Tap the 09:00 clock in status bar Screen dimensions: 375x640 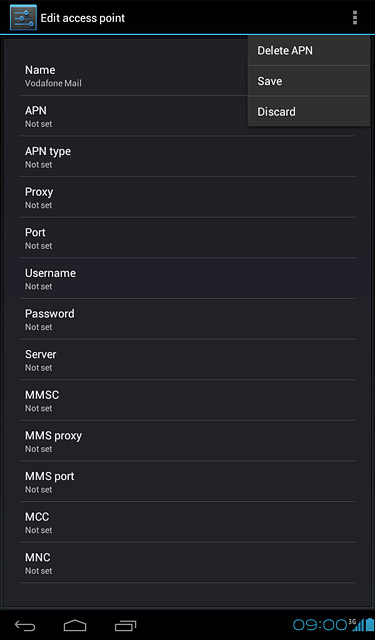320,624
